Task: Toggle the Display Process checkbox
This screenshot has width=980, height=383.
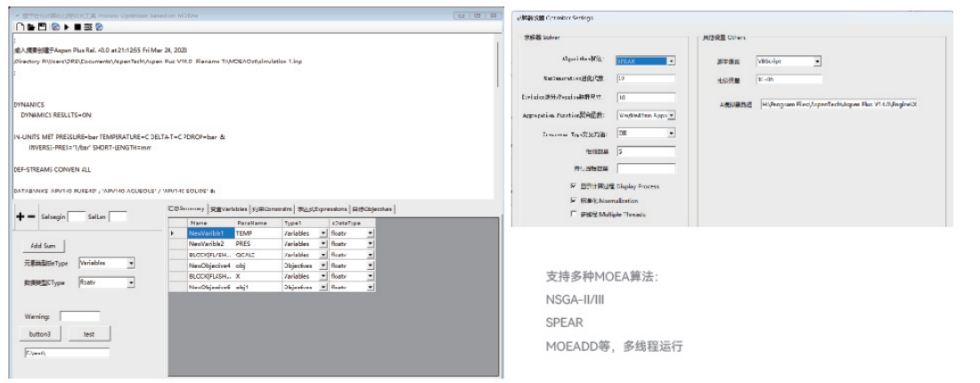Action: coord(573,185)
